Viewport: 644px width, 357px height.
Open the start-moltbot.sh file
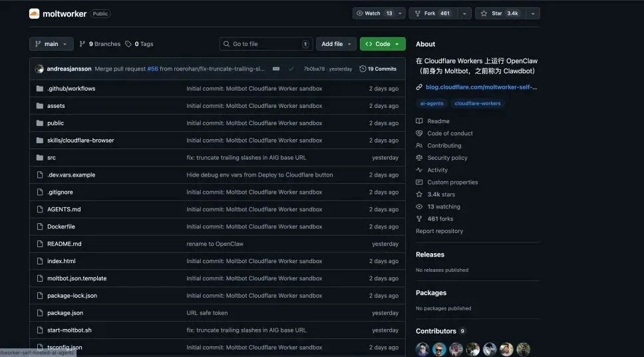pyautogui.click(x=69, y=330)
